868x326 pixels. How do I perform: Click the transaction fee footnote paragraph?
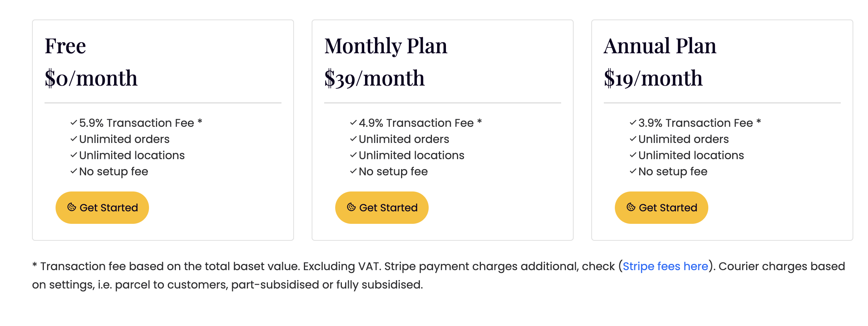click(x=439, y=275)
